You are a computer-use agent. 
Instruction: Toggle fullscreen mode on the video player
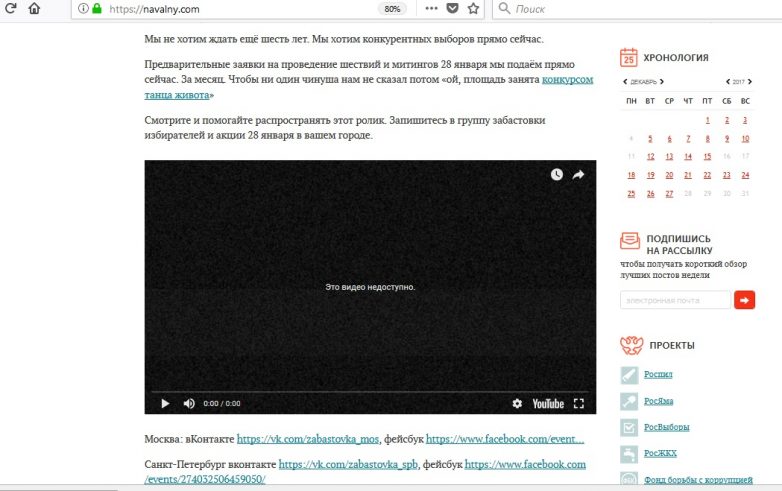[578, 404]
